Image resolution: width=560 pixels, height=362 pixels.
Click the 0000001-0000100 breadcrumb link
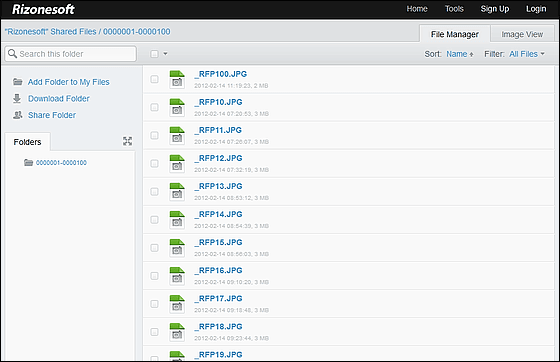[x=137, y=32]
